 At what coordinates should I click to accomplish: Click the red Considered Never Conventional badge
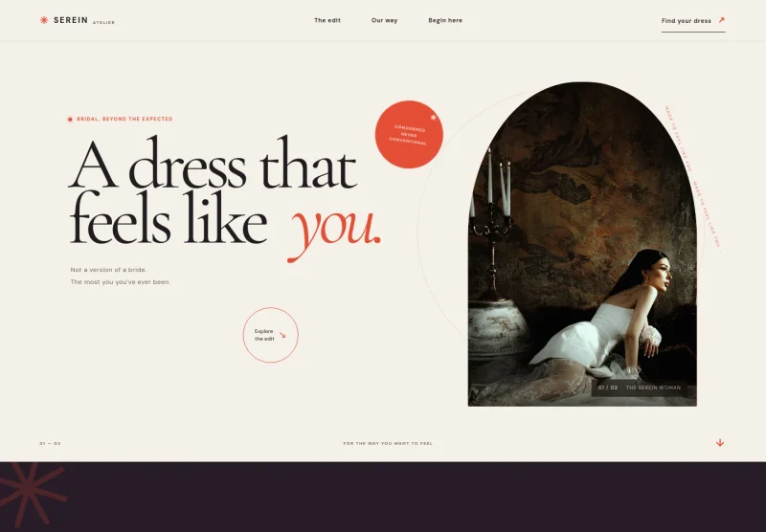point(409,135)
